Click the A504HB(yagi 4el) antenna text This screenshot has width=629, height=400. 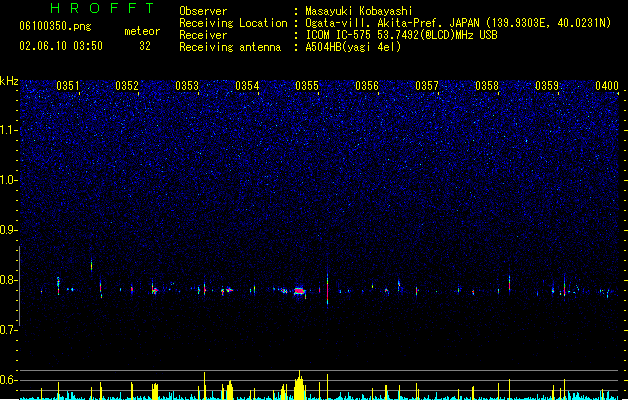tap(353, 47)
